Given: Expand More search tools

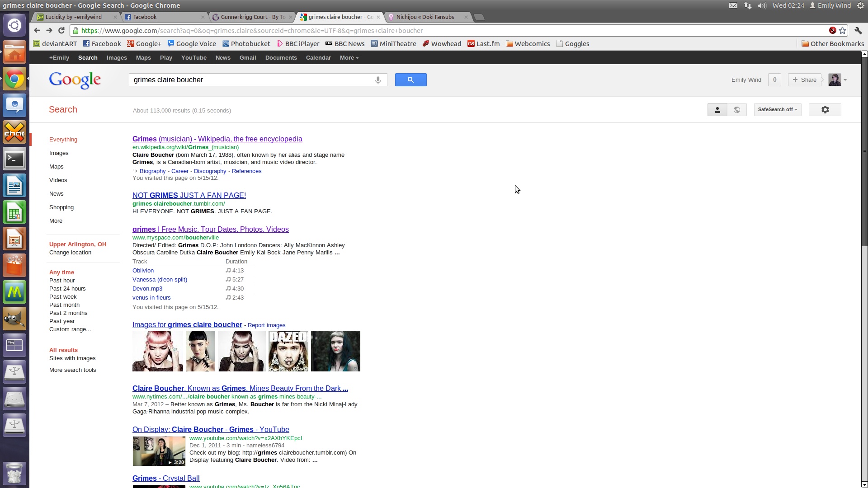Looking at the screenshot, I should (x=73, y=370).
